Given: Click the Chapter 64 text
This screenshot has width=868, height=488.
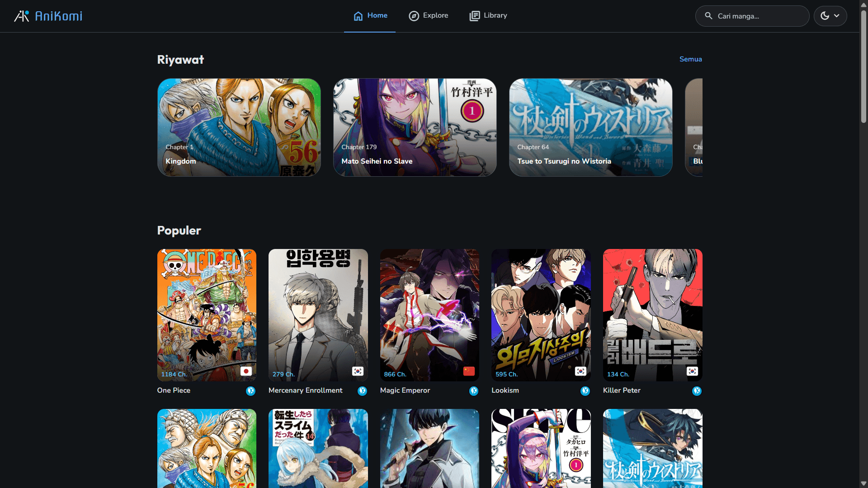Looking at the screenshot, I should (x=533, y=147).
